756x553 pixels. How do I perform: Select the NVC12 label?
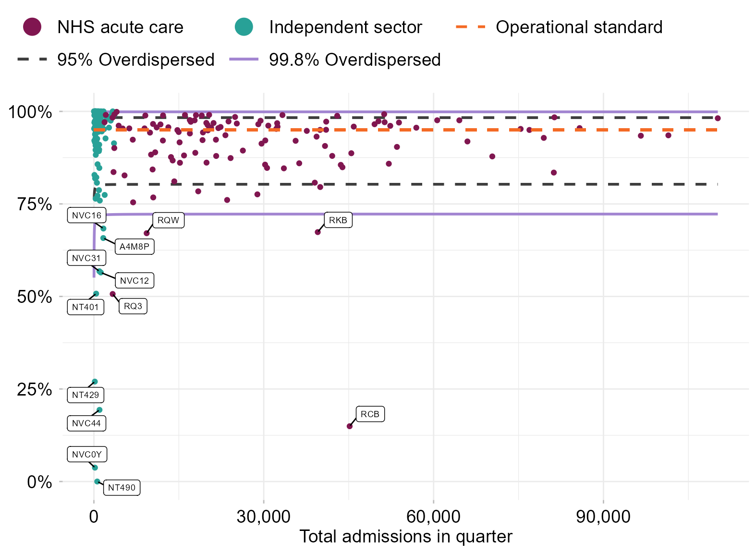click(134, 280)
